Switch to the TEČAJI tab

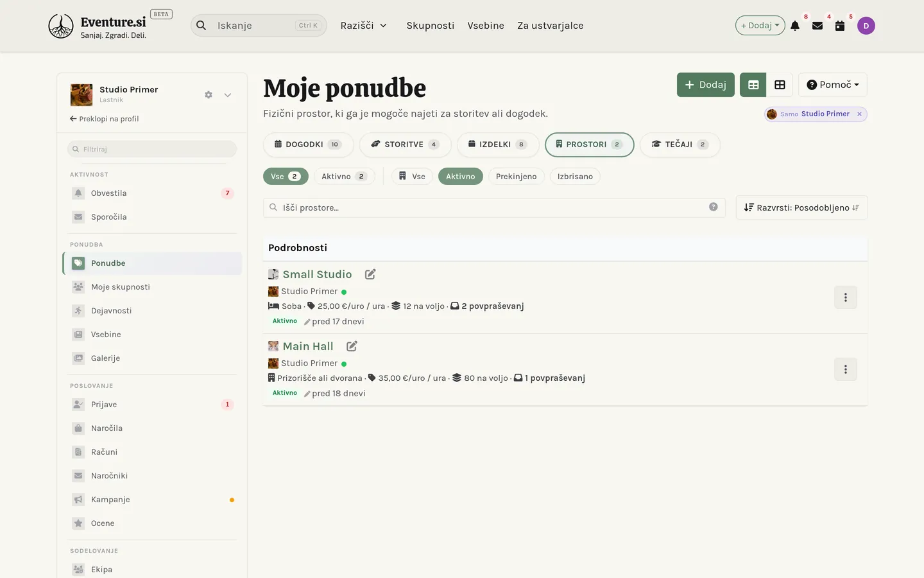[x=680, y=144]
